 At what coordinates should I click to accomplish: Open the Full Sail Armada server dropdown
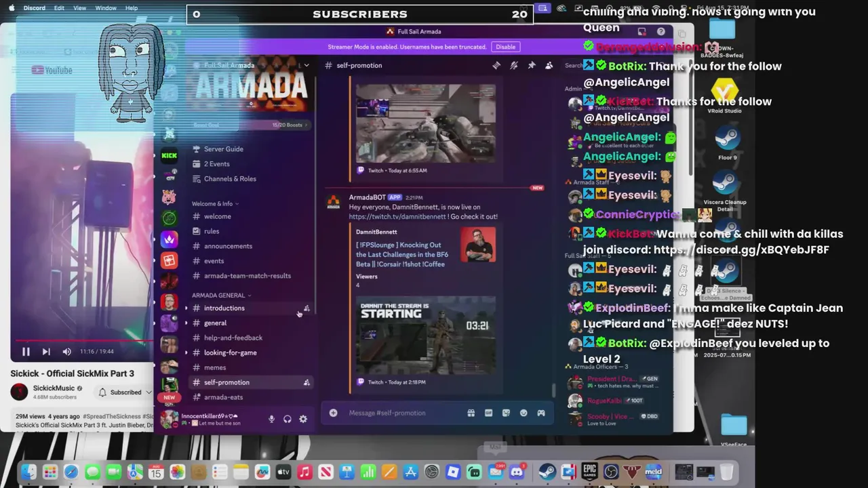tap(306, 65)
